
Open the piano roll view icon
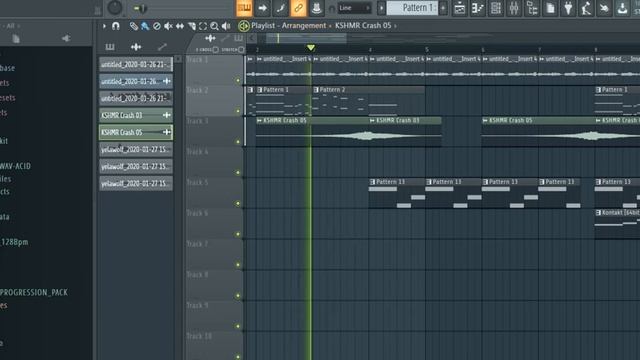pyautogui.click(x=478, y=8)
